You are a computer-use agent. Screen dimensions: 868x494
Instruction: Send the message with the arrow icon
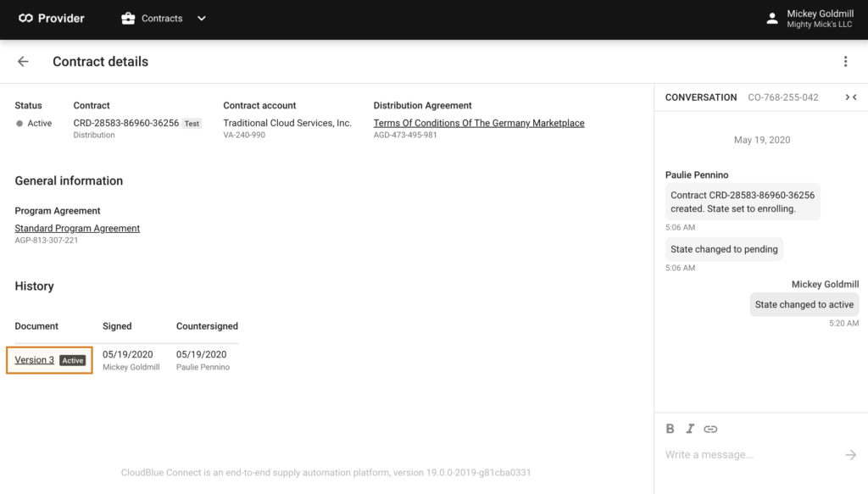(851, 455)
